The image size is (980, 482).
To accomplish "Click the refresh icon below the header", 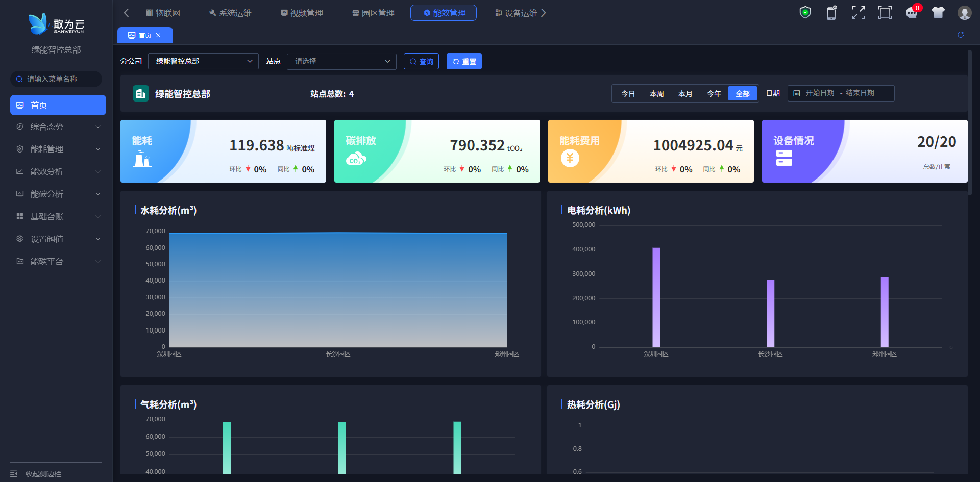I will click(x=961, y=35).
